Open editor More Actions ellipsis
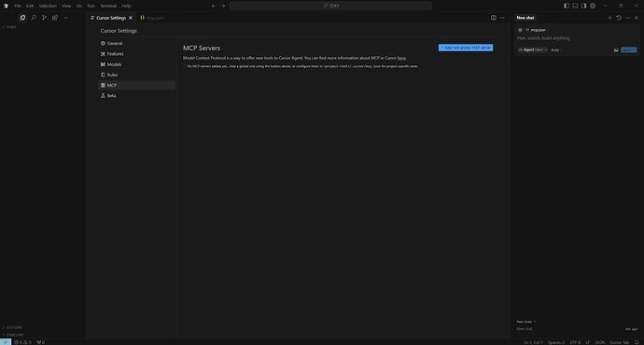 tap(502, 18)
